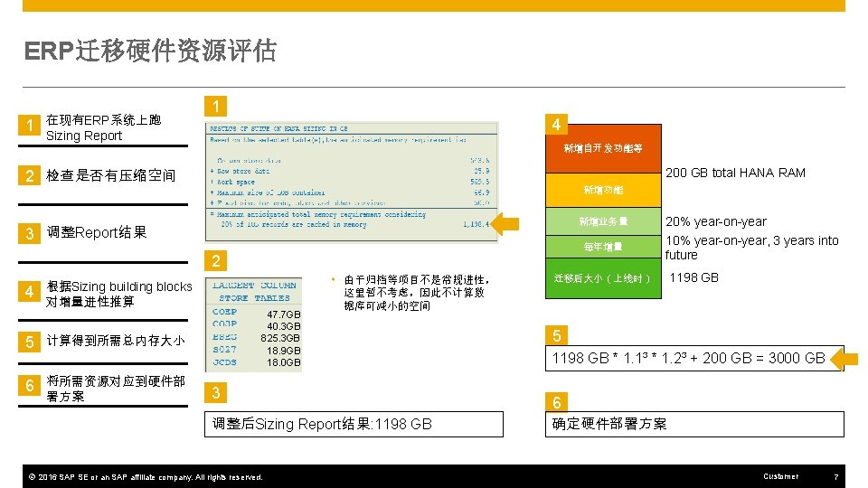Click the formula box ending "= 3000 GB"
Viewport: 868px width, 488px height.
point(694,358)
